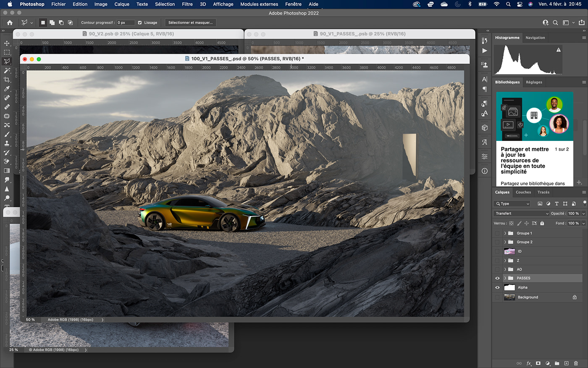
Task: Choose the Gradient tool
Action: click(7, 171)
